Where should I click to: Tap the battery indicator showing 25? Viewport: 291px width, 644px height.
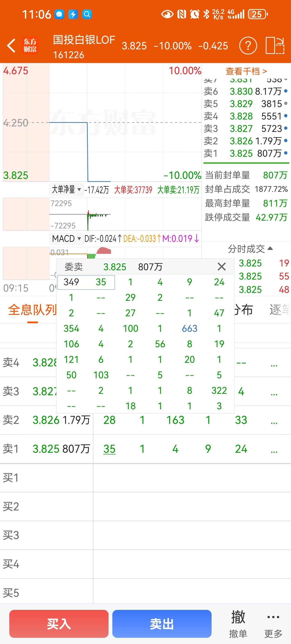click(258, 14)
